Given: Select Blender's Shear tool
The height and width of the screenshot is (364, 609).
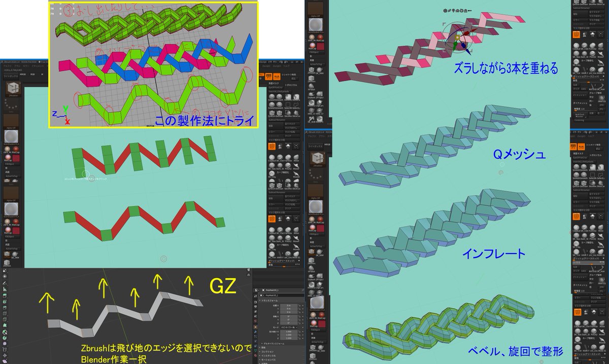Looking at the screenshot, I should [5, 361].
